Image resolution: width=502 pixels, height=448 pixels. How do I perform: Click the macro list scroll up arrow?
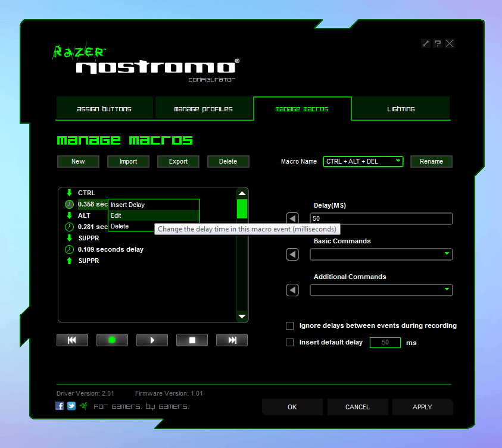pos(242,193)
